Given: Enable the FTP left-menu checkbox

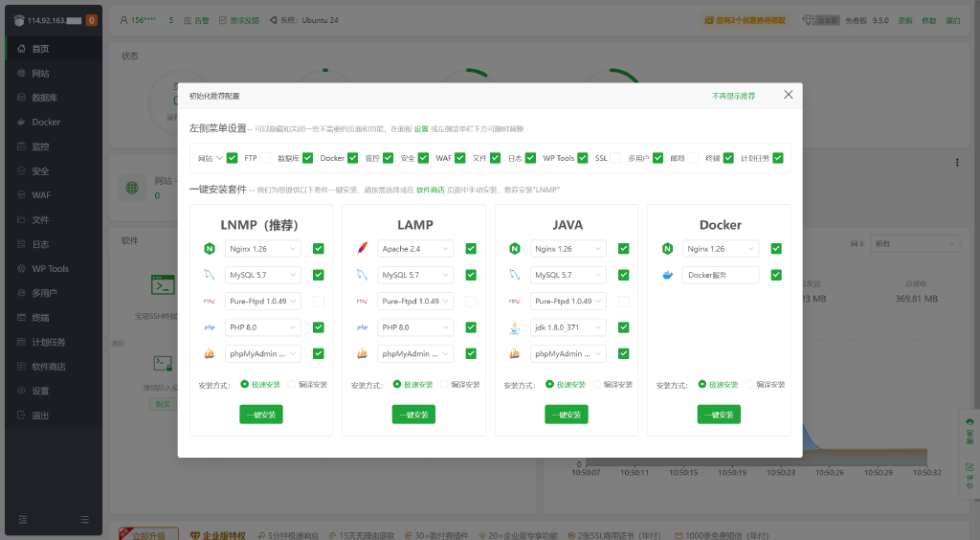Looking at the screenshot, I should (x=265, y=158).
